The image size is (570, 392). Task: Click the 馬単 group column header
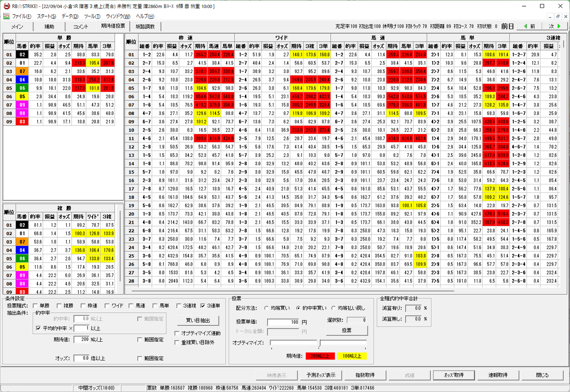click(467, 38)
